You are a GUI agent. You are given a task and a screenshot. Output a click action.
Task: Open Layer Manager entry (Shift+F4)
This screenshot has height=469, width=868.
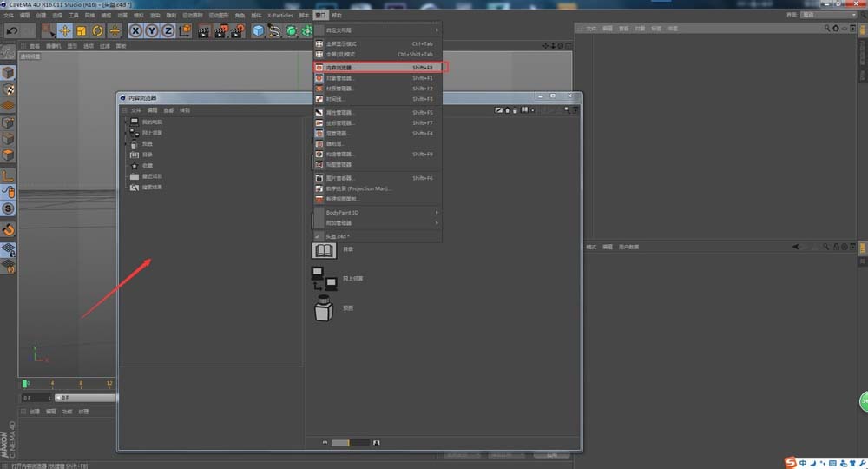point(378,134)
